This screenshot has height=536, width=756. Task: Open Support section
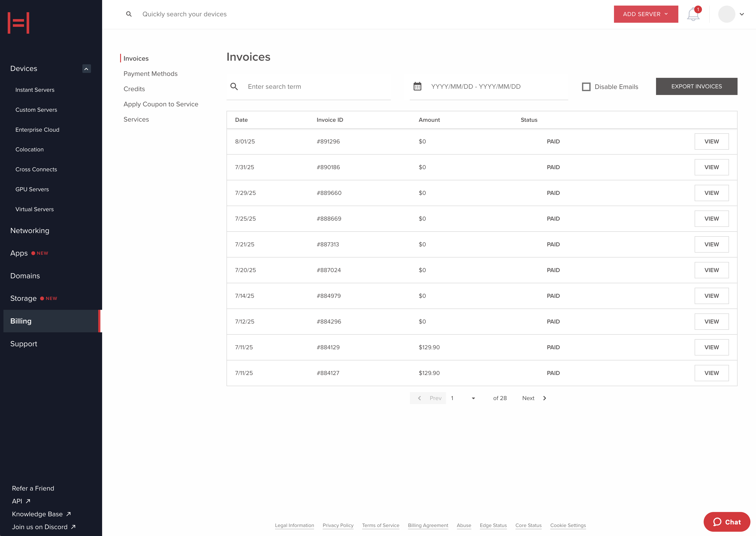[24, 344]
